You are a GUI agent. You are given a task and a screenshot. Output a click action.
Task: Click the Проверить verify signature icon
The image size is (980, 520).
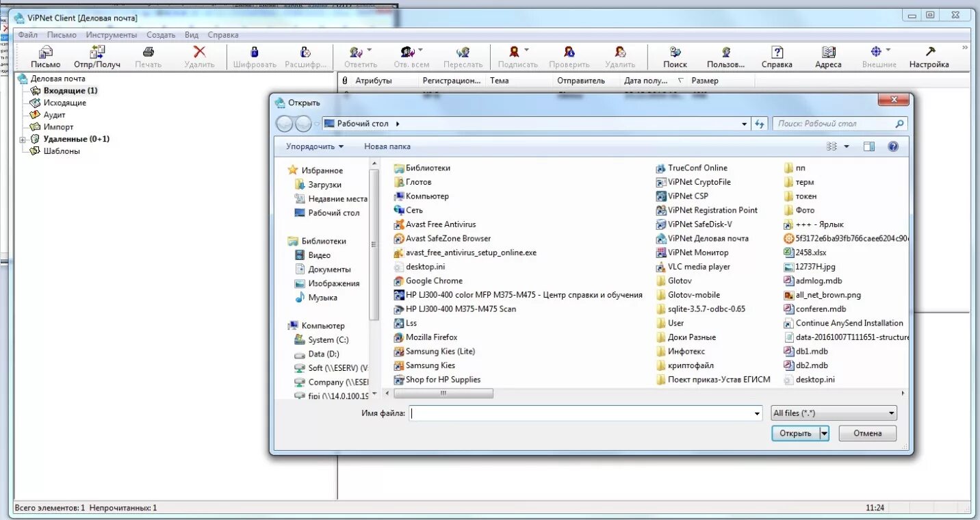click(569, 52)
